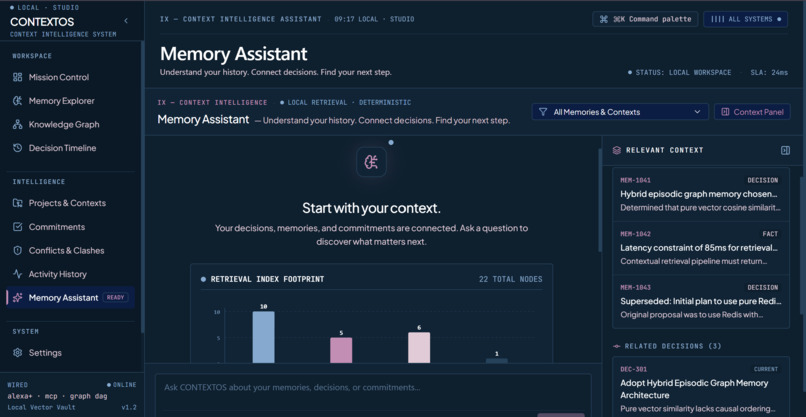
Task: Open the Command palette button
Action: pos(645,19)
